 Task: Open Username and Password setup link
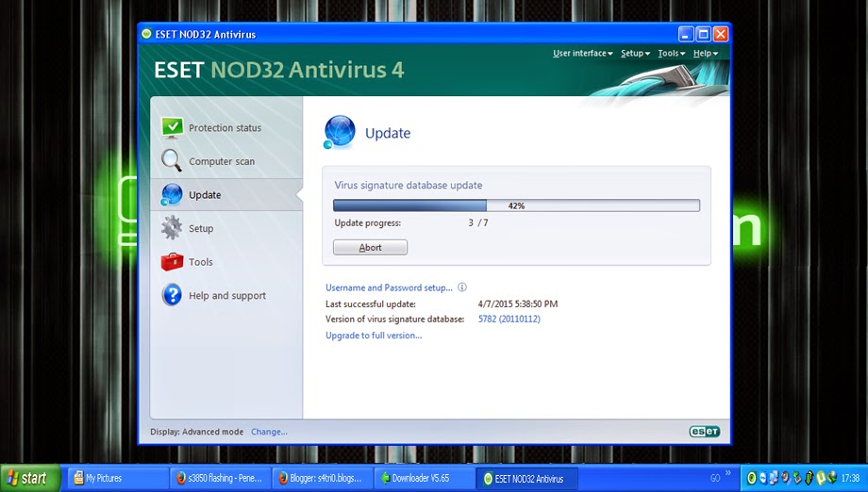[x=389, y=287]
